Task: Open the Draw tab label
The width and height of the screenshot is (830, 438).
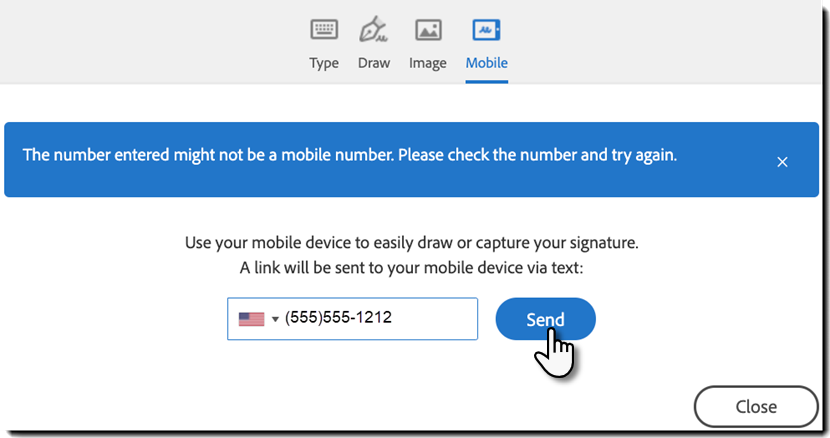Action: tap(374, 63)
